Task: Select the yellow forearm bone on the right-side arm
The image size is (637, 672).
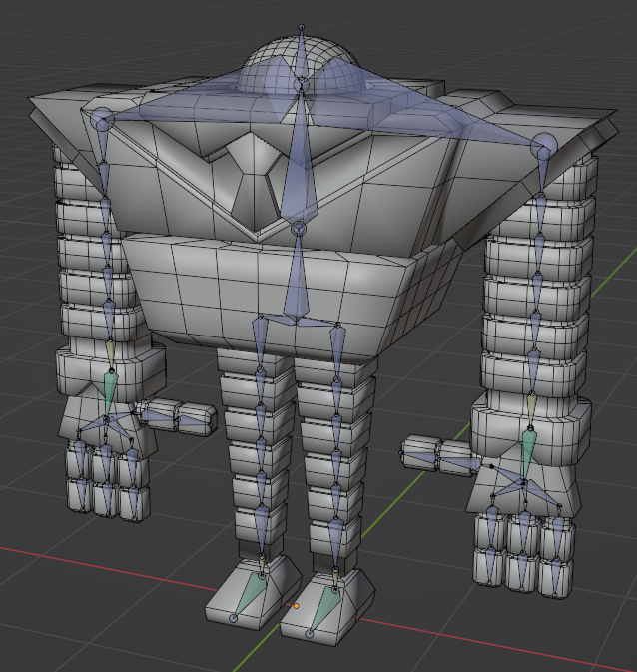Action: [531, 409]
